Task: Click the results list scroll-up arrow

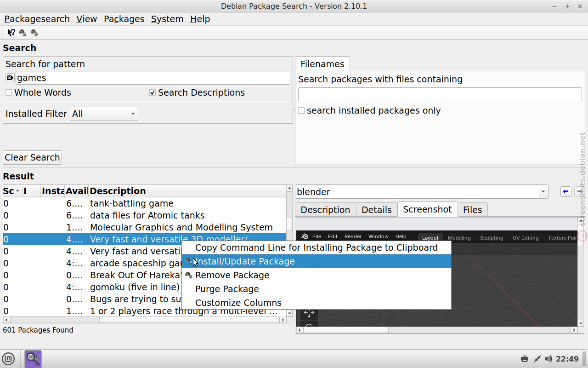Action: click(289, 188)
